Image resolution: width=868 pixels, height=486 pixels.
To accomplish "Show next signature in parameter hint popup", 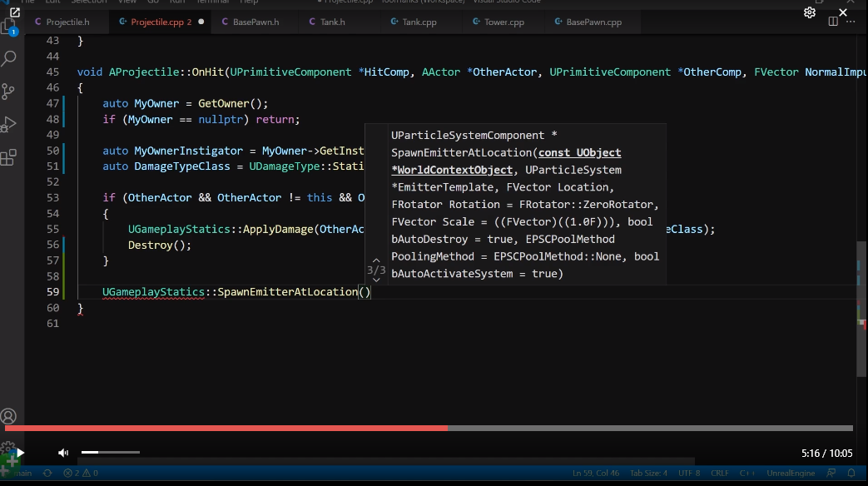I will 376,280.
